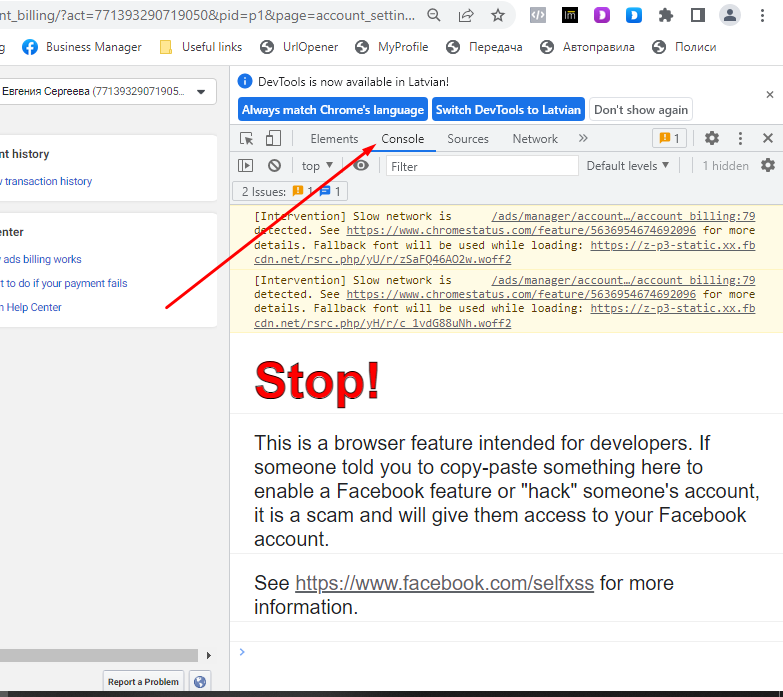Click the browser address bar URL
The image size is (783, 697).
click(207, 15)
